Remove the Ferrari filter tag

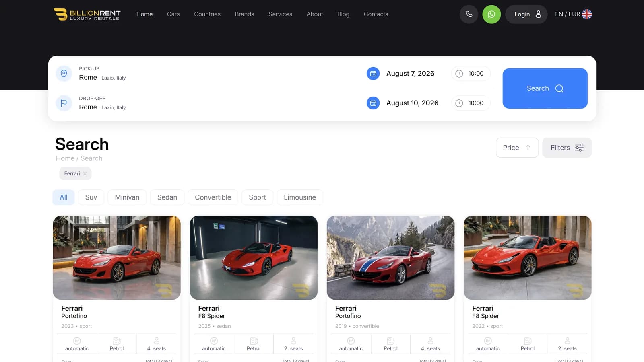click(x=85, y=173)
